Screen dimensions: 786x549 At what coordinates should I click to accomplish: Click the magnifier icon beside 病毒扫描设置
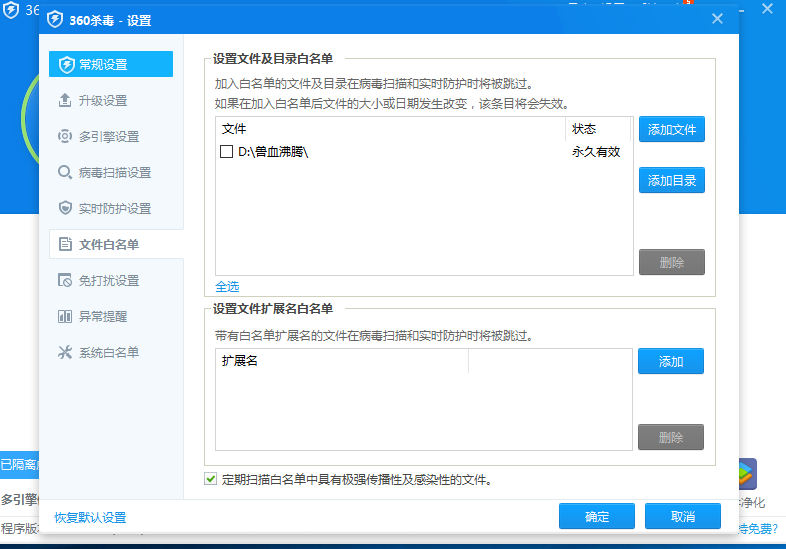tap(66, 173)
